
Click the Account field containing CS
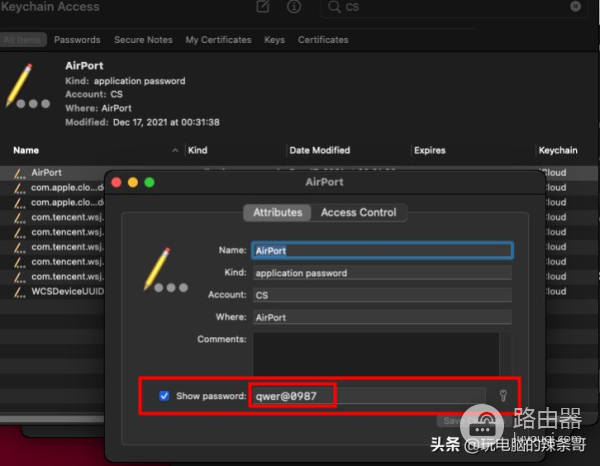381,295
